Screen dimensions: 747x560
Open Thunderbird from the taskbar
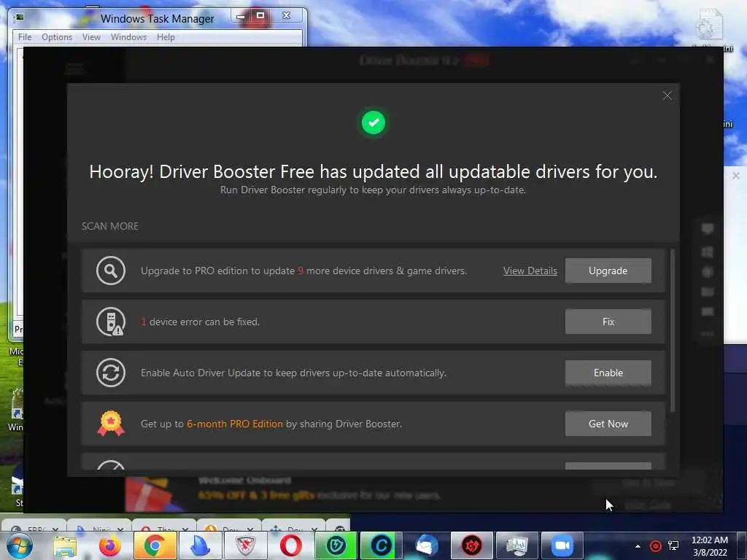[426, 545]
